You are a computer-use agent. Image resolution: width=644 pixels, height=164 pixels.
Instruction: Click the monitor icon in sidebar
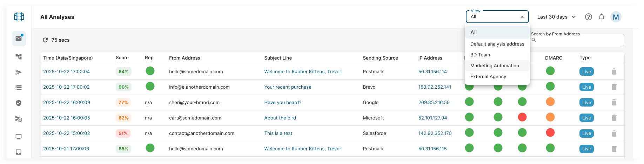click(19, 137)
